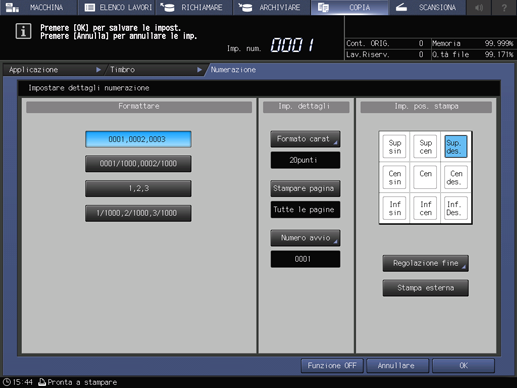Open Regolazione fine adjustment

426,263
